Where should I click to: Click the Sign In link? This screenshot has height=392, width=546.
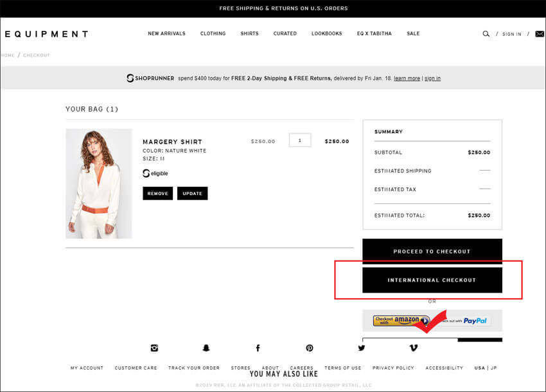tap(511, 34)
